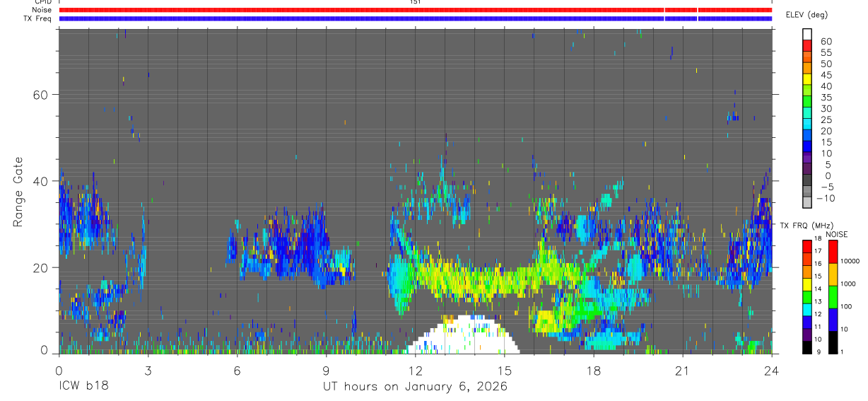
Task: Click the 'Noise' row label at top left
Action: click(42, 10)
